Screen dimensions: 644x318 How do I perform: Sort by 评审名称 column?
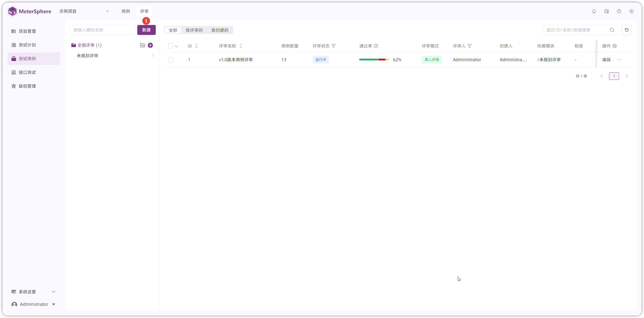click(241, 46)
